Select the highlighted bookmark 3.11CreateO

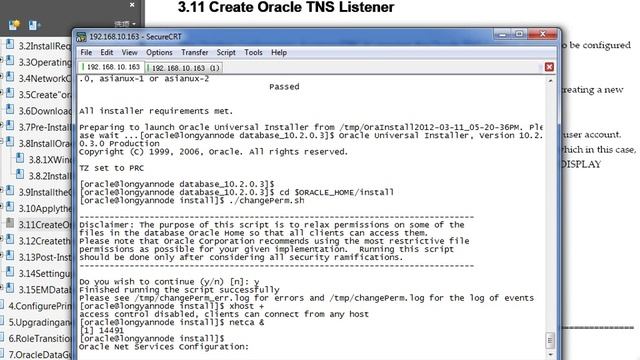point(45,225)
